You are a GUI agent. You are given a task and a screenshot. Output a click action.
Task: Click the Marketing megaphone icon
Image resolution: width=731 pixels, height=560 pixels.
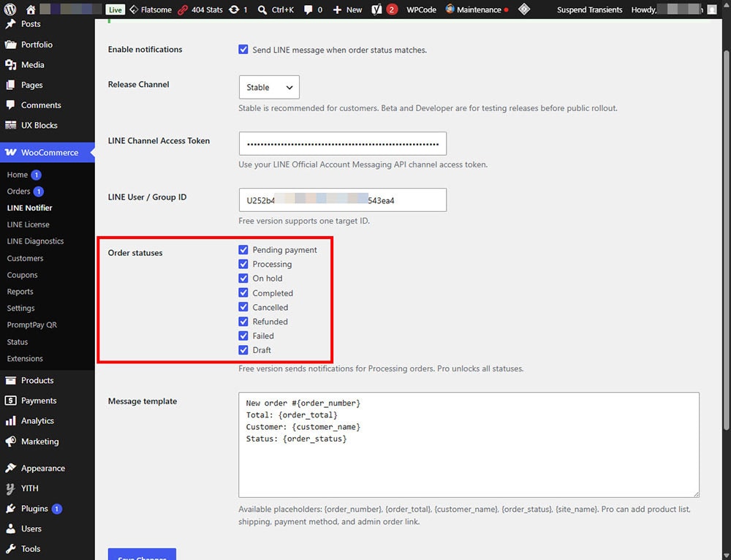click(10, 441)
